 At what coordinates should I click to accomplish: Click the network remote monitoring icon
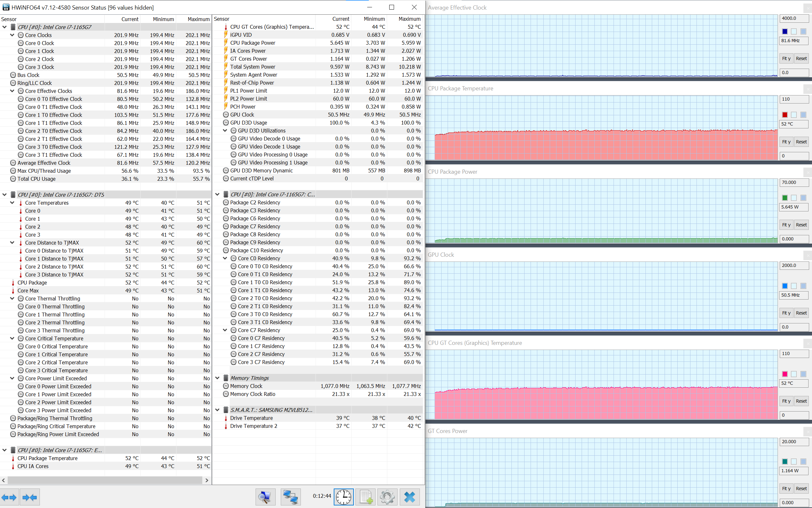click(x=290, y=497)
